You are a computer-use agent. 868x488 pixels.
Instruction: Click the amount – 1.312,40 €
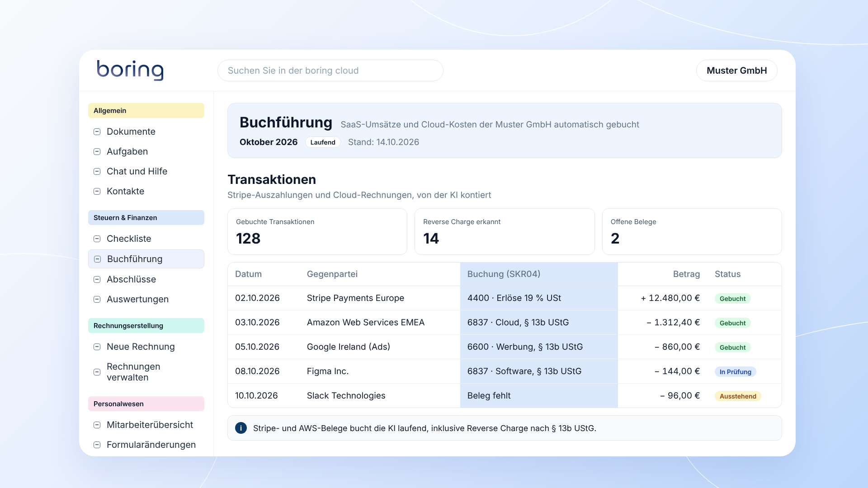pyautogui.click(x=673, y=323)
